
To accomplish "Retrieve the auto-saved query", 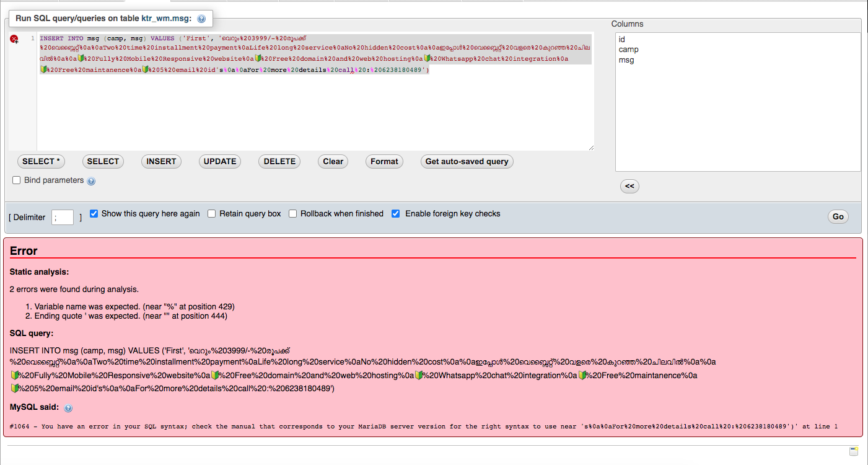I will point(467,161).
